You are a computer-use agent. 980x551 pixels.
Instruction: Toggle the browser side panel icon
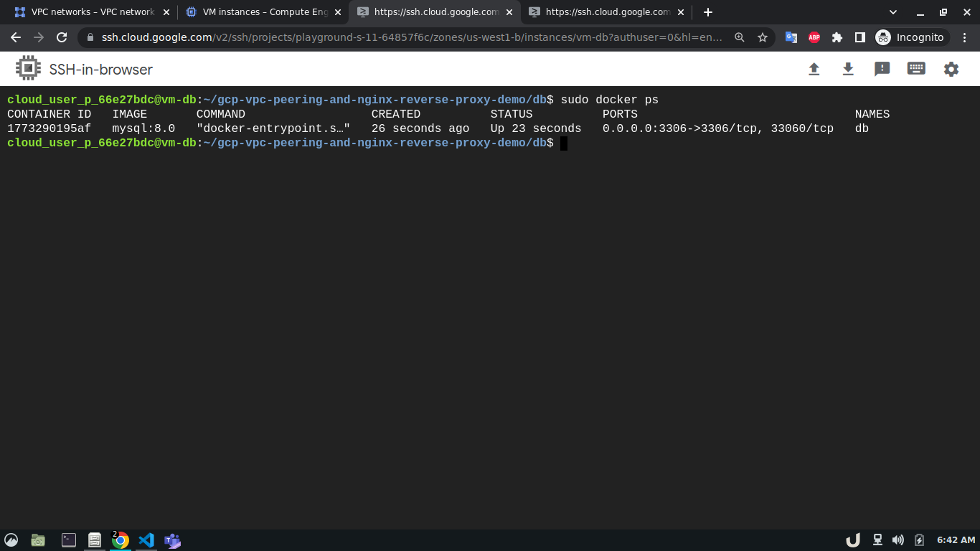pyautogui.click(x=860, y=37)
